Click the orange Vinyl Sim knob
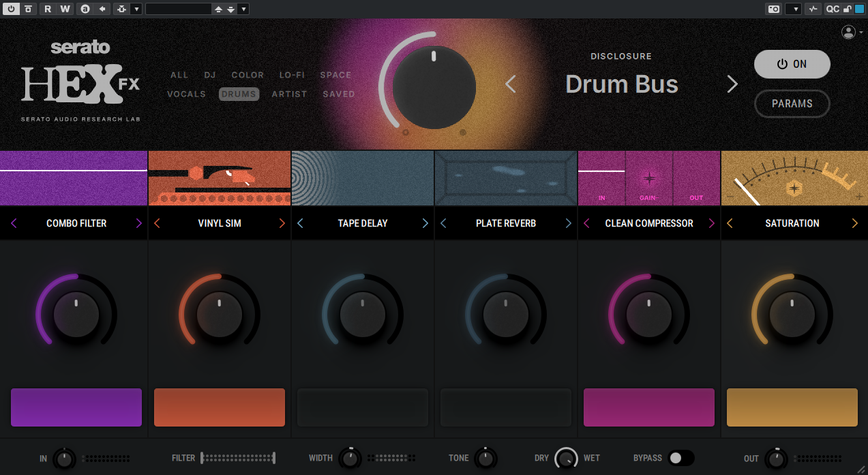 220,315
